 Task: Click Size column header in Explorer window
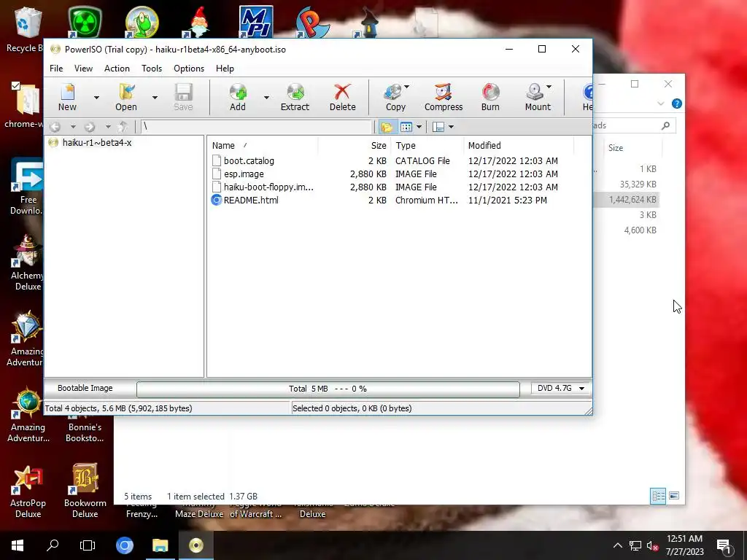[633, 147]
